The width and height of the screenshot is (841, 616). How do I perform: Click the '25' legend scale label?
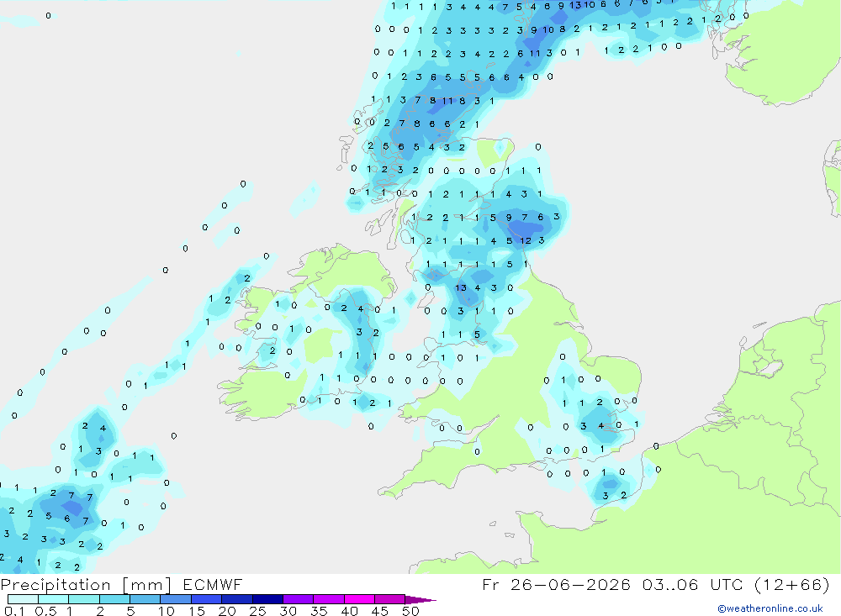(258, 611)
